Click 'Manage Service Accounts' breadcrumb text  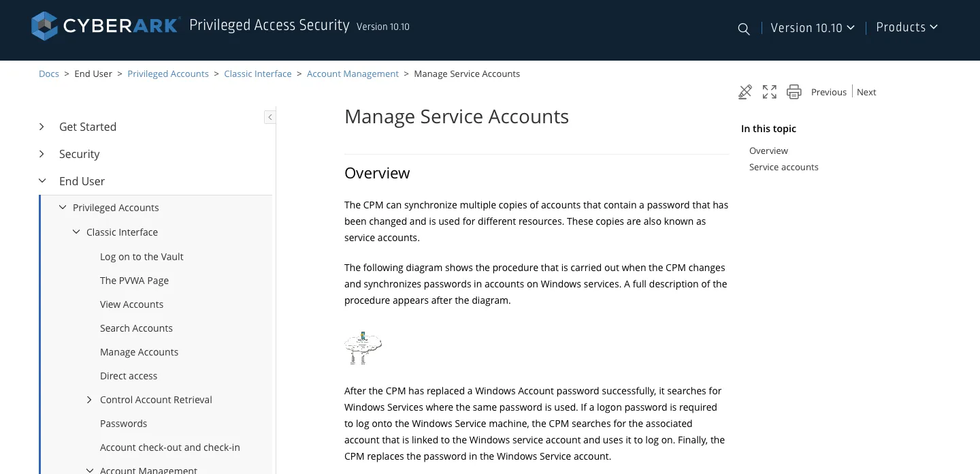pos(467,74)
